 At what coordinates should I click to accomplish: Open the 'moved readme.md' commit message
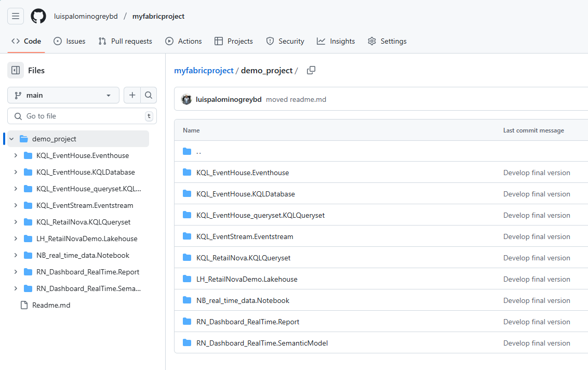[296, 99]
